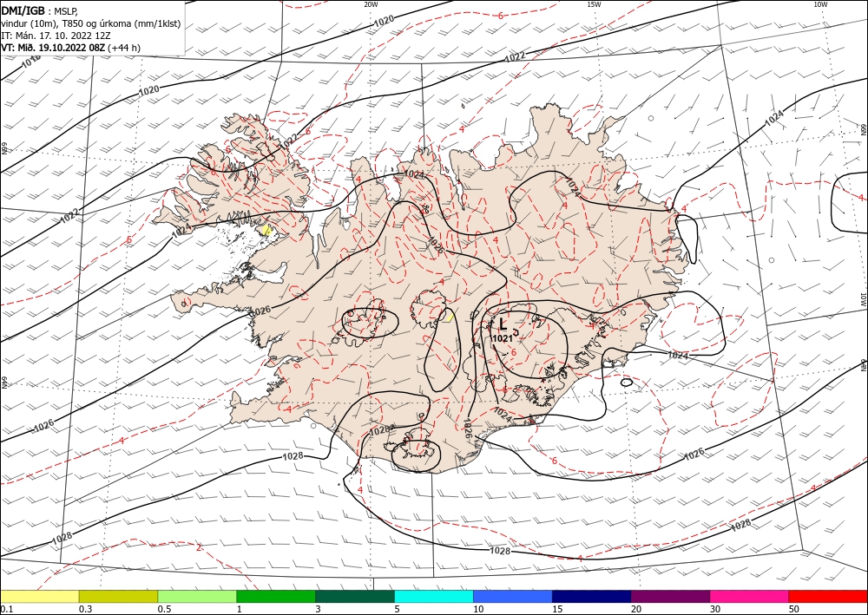Click the dark teal 3–5 legend swatch
Screen dimensions: 868x615
click(355, 596)
